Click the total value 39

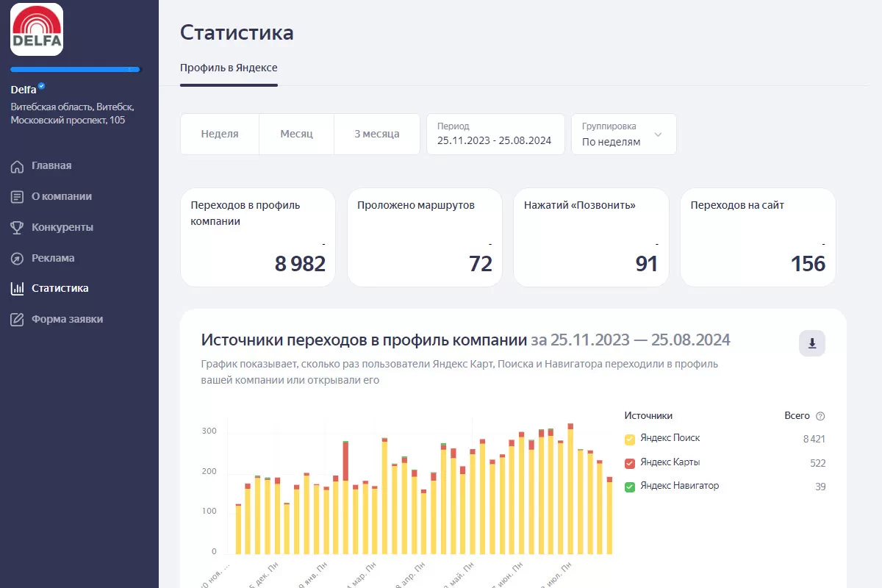(x=820, y=487)
